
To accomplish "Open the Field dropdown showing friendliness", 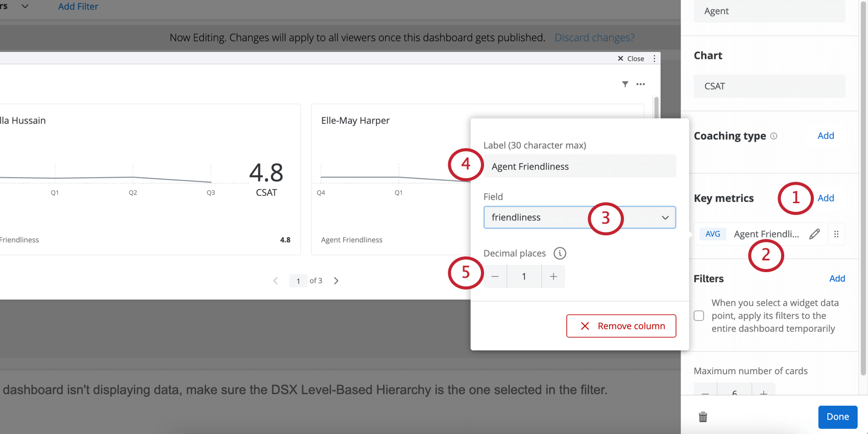I will pyautogui.click(x=580, y=218).
